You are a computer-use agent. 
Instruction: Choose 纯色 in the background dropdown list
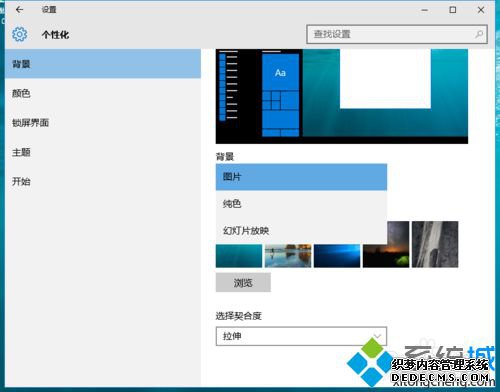[x=301, y=204]
